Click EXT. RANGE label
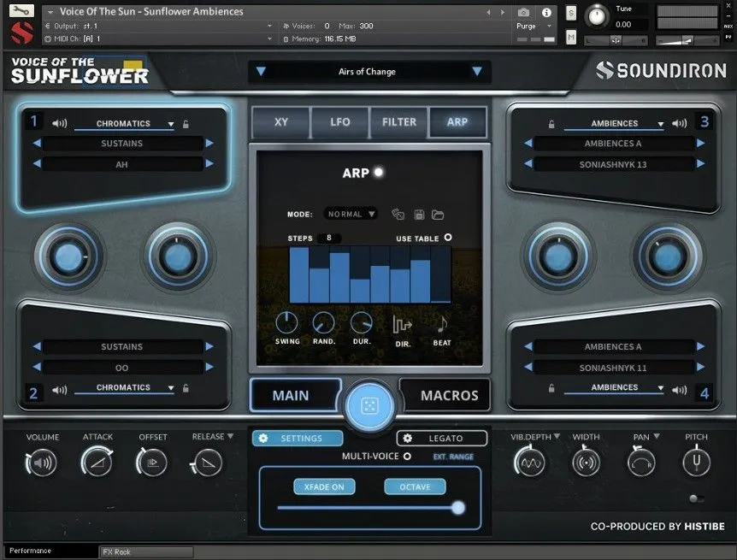Screen dimensions: 737x560 tap(453, 457)
